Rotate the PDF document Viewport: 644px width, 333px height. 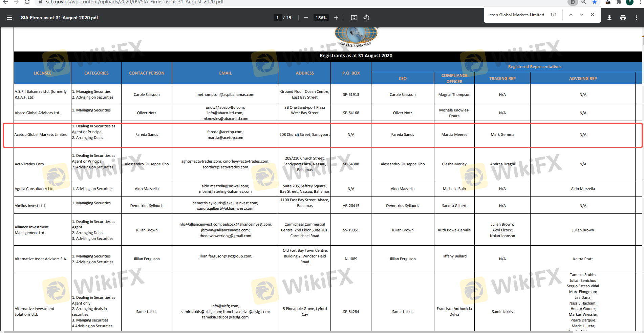[366, 18]
